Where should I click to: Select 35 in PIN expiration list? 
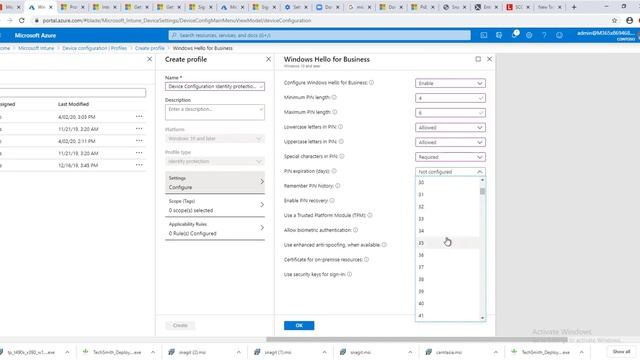pos(447,243)
